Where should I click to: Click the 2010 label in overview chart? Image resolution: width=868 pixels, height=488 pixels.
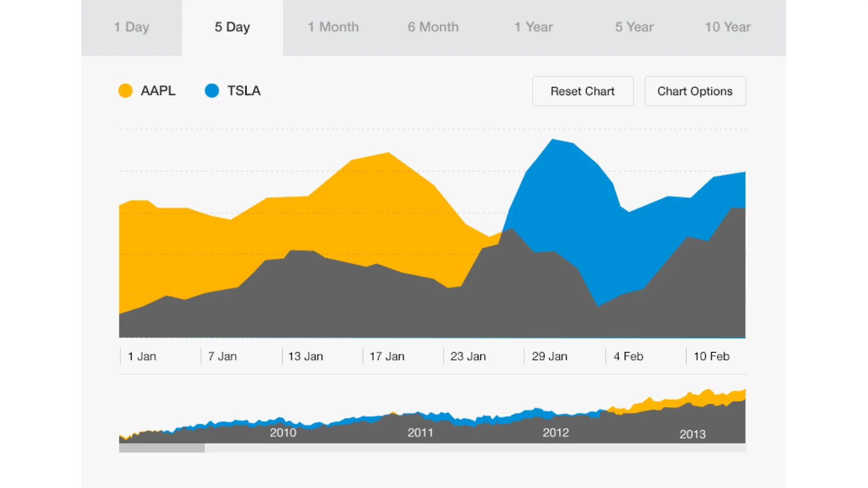[x=283, y=432]
